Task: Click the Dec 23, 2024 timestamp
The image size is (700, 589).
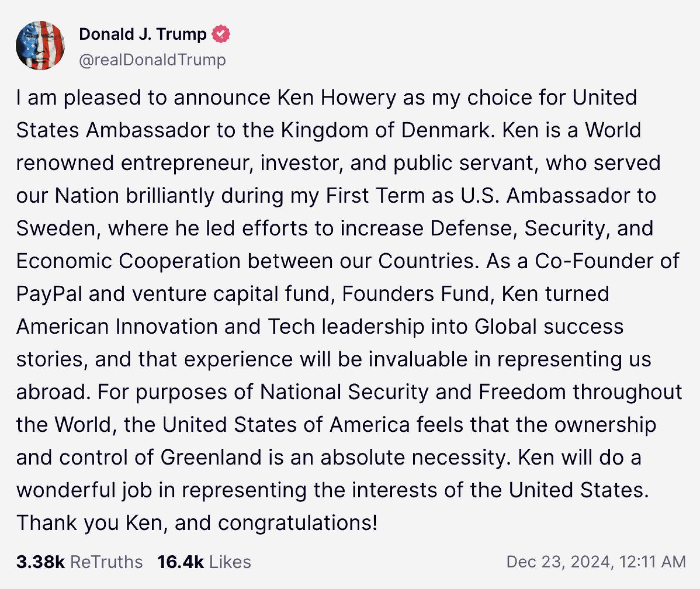Action: click(x=596, y=561)
